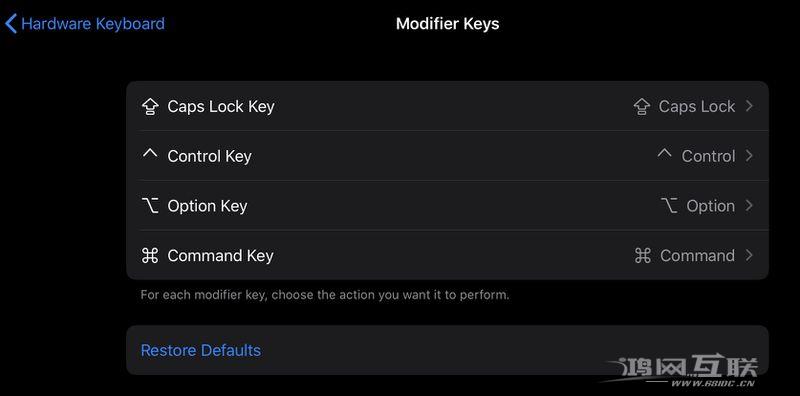Click Caps Lock value icon on right
Image resolution: width=800 pixels, height=396 pixels.
642,107
